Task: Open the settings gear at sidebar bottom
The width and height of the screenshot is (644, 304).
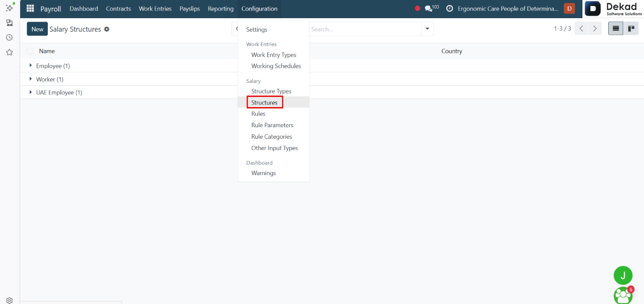Action: click(9, 300)
